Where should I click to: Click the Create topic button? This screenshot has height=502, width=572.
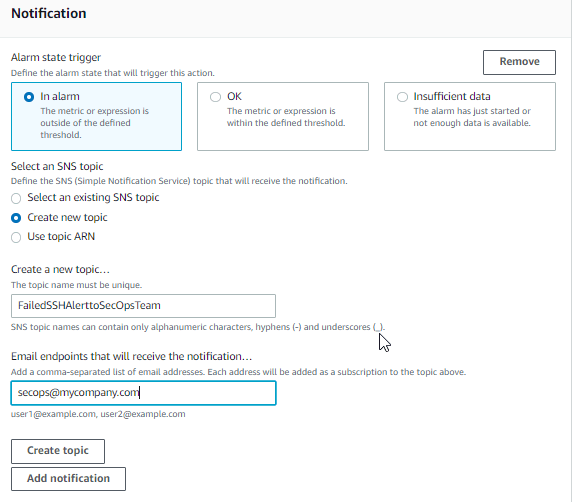tap(58, 451)
